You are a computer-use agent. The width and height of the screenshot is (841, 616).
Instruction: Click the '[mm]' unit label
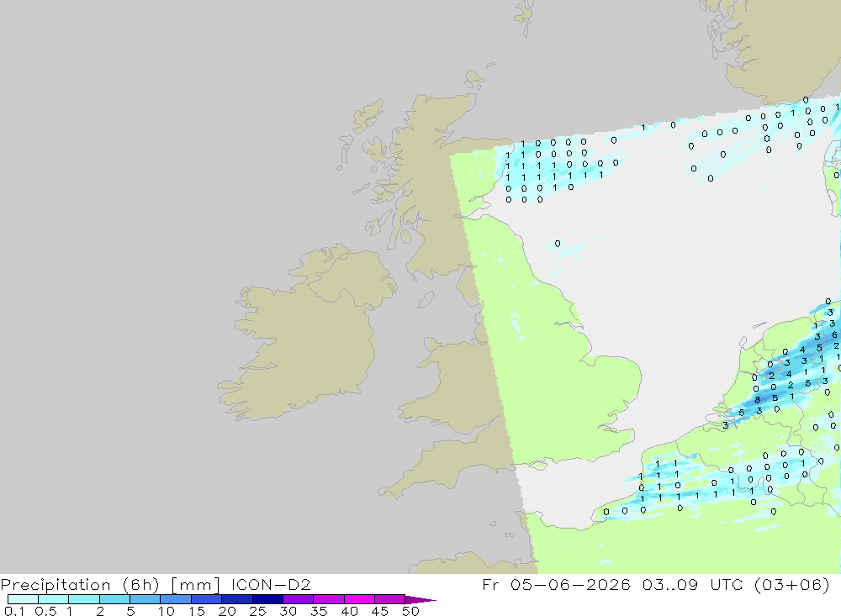click(x=196, y=585)
